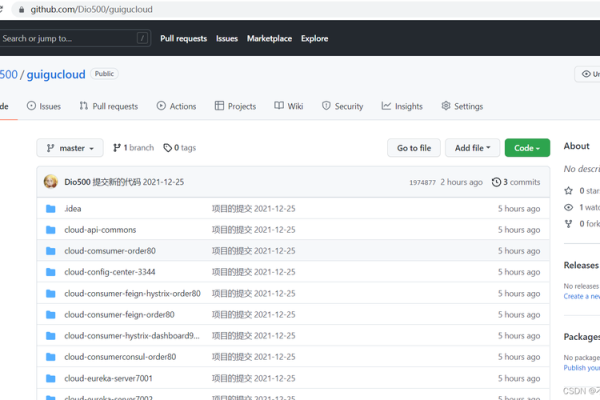Image resolution: width=600 pixels, height=400 pixels.
Task: Click the .idea folder icon
Action: [x=51, y=209]
